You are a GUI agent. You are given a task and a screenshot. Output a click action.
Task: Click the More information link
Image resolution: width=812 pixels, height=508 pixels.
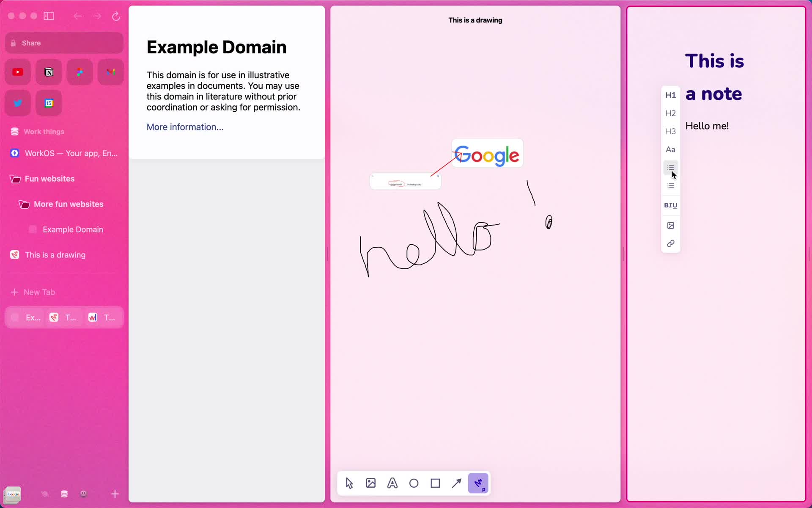(185, 127)
